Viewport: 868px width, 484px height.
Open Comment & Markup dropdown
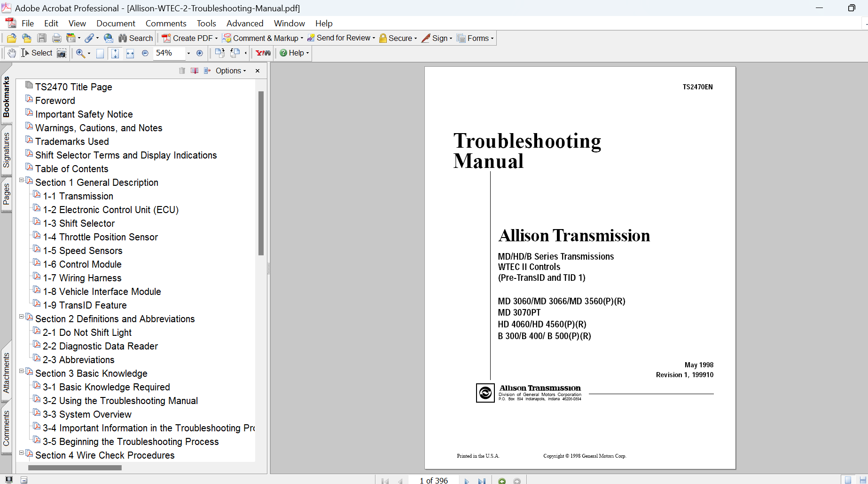point(263,38)
